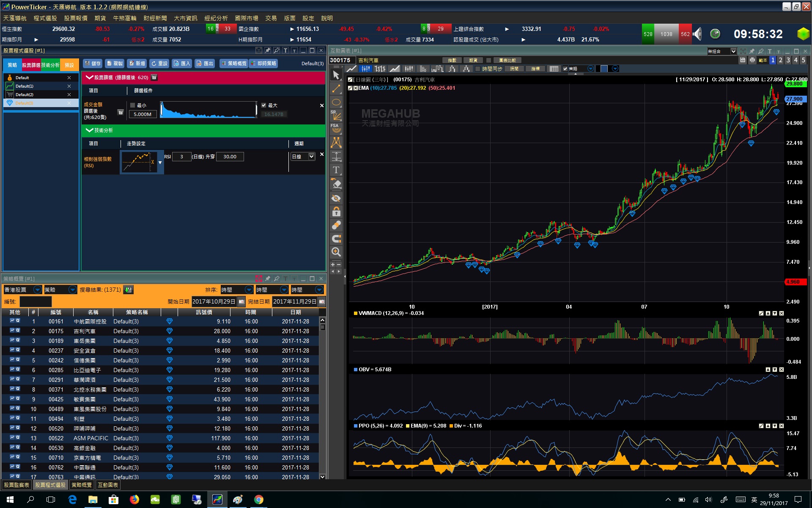Click the notes icon beside 股票篩選 header

click(x=154, y=77)
